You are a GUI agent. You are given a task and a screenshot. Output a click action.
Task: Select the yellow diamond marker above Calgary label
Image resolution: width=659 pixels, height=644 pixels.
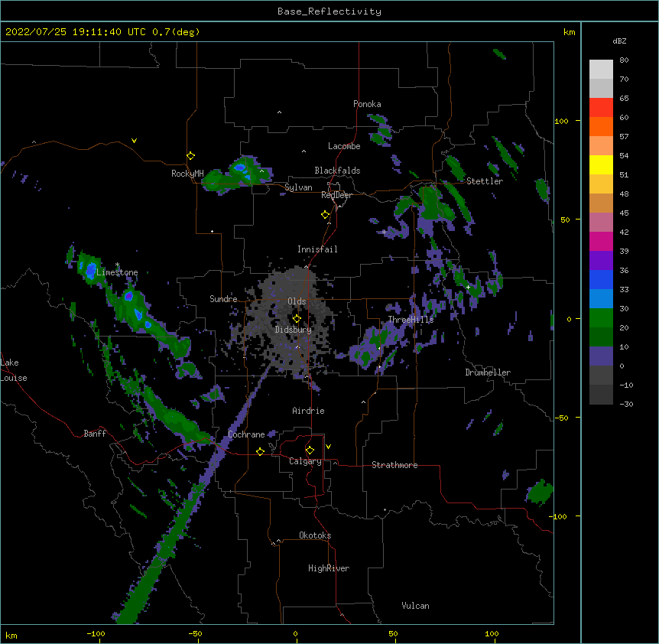[310, 450]
